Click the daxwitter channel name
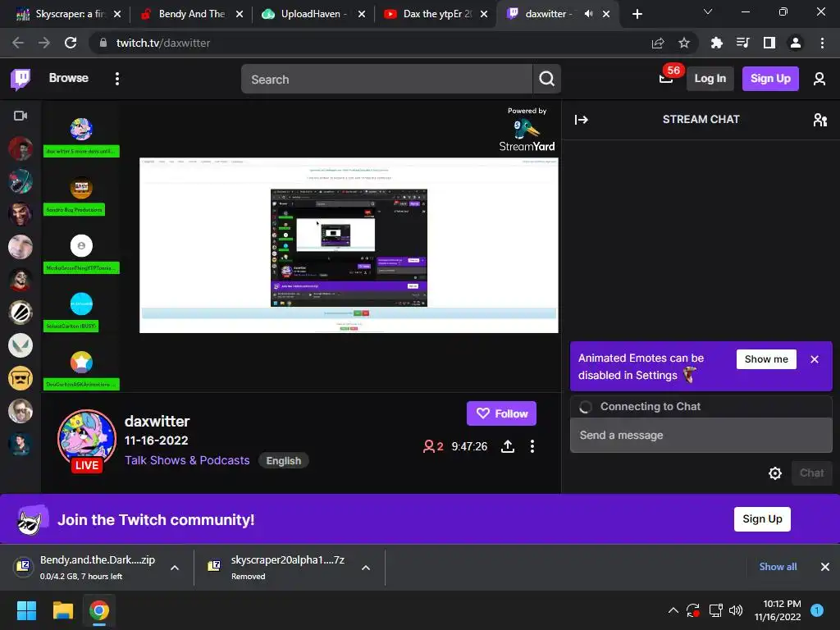The image size is (840, 630). pyautogui.click(x=157, y=422)
